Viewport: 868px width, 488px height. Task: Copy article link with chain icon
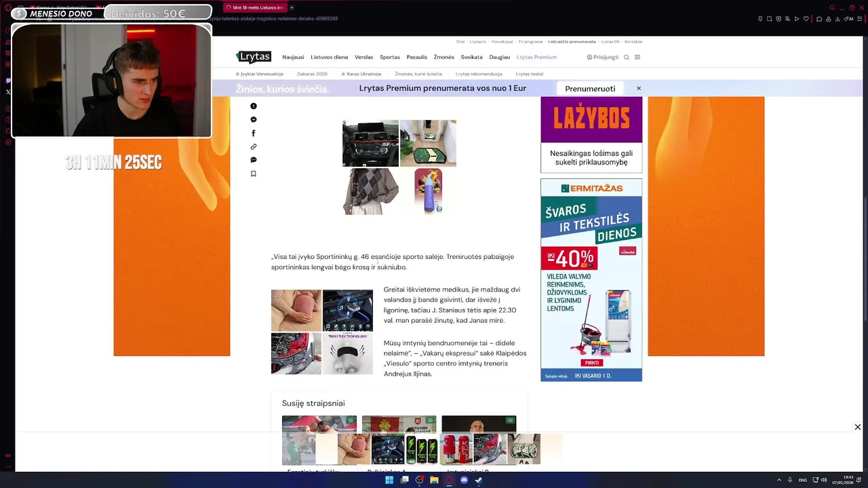(254, 147)
